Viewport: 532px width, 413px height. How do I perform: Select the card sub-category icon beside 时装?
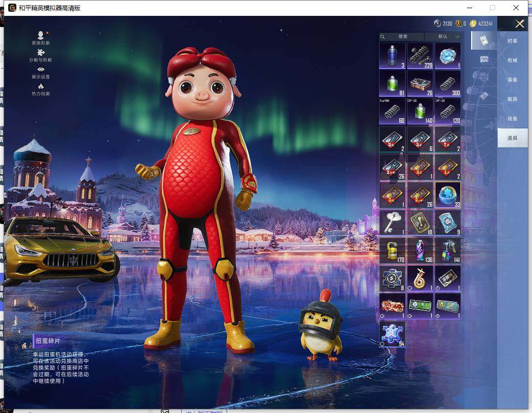click(x=484, y=40)
